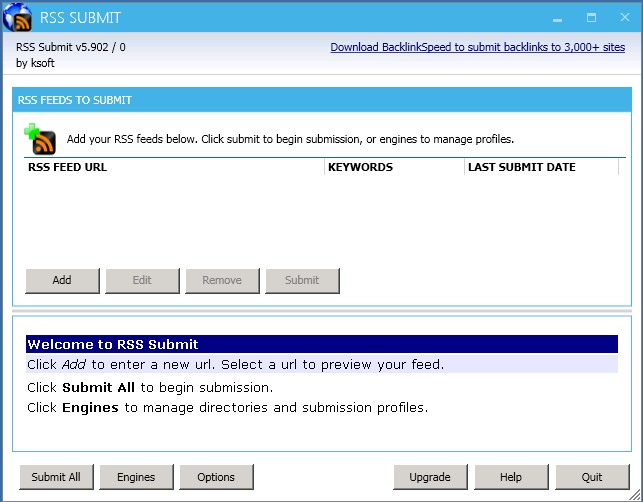Click the Remove button

pyautogui.click(x=222, y=281)
